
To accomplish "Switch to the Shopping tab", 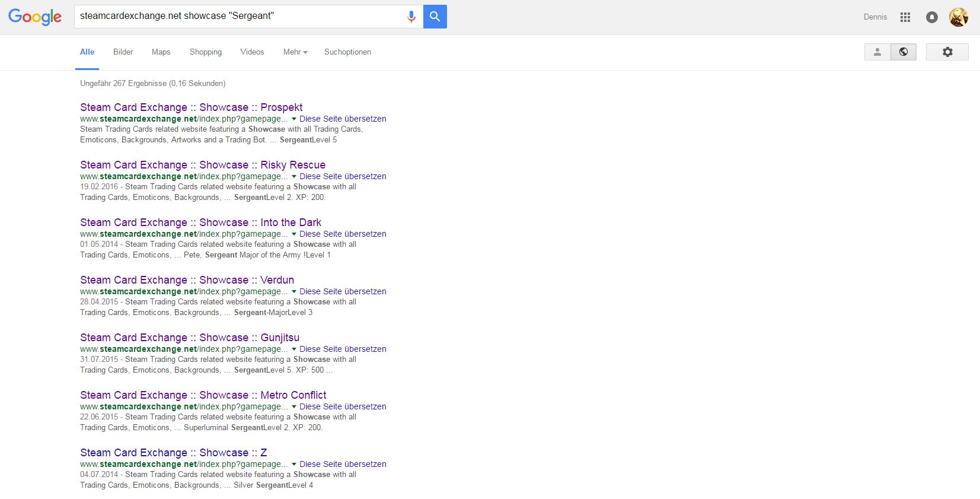I will pyautogui.click(x=206, y=52).
